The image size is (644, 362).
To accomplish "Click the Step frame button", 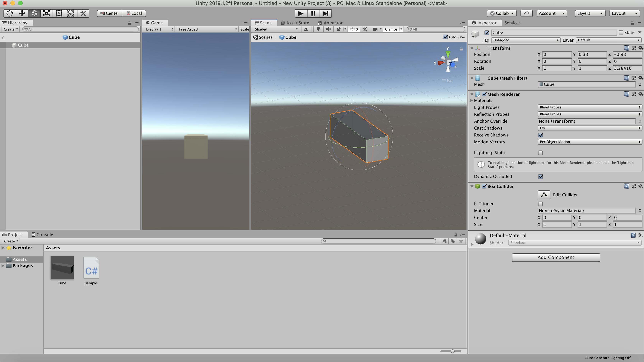I will click(x=325, y=13).
